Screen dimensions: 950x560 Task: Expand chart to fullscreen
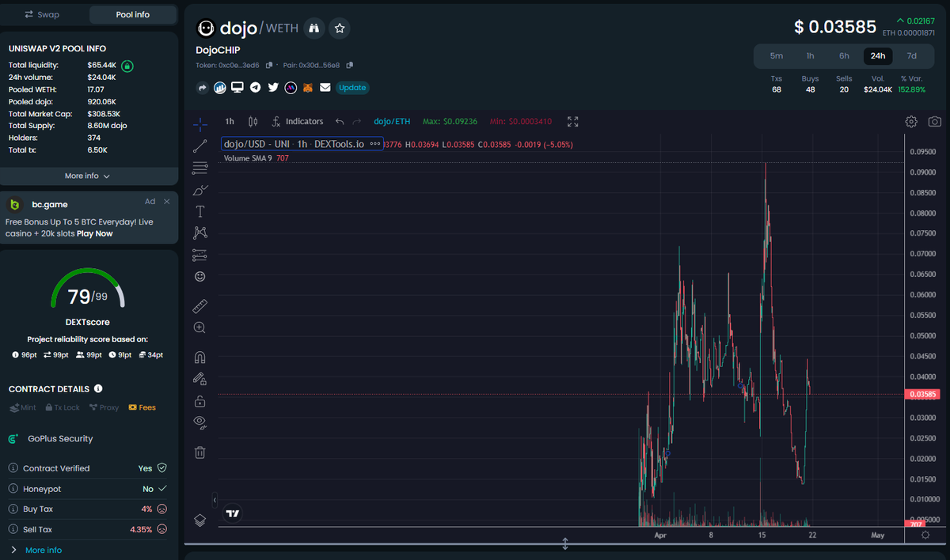coord(573,122)
